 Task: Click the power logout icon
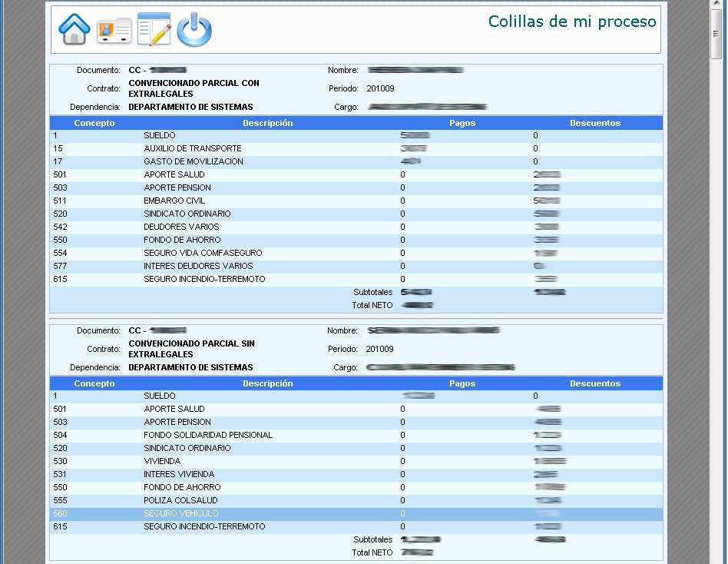click(194, 29)
